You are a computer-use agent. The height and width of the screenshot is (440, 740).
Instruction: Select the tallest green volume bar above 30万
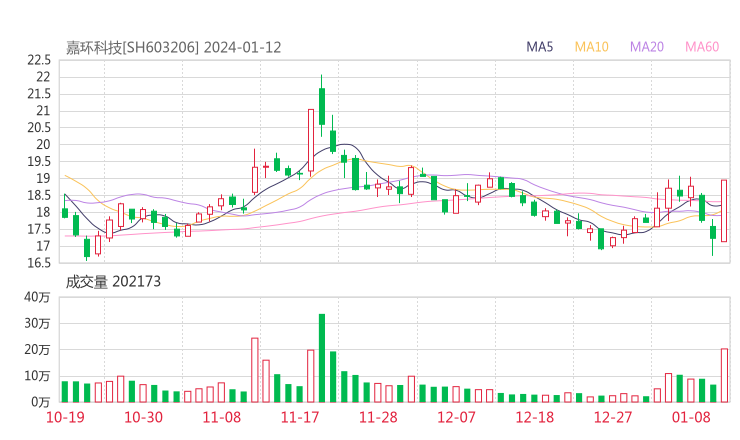(322, 358)
